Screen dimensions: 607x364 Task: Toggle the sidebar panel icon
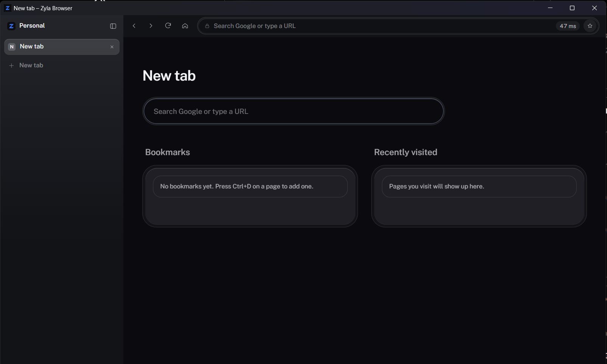(113, 26)
